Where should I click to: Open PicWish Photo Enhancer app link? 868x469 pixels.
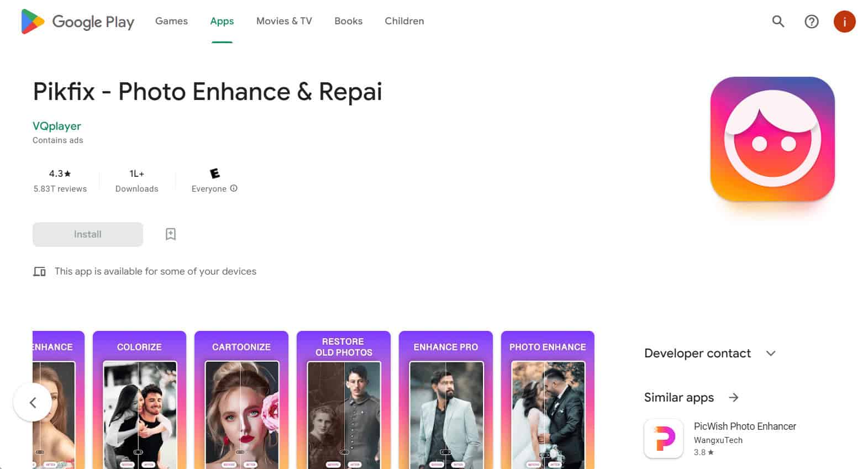(745, 426)
